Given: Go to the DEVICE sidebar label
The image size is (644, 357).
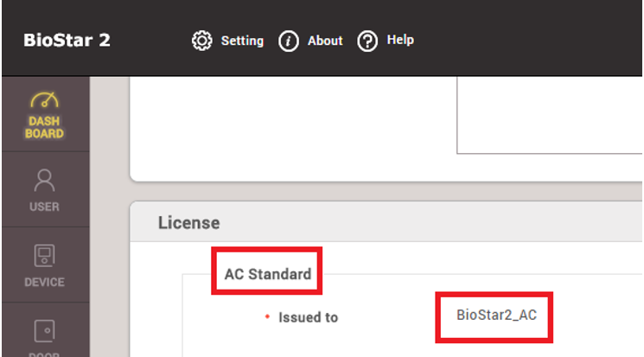Looking at the screenshot, I should click(x=44, y=282).
